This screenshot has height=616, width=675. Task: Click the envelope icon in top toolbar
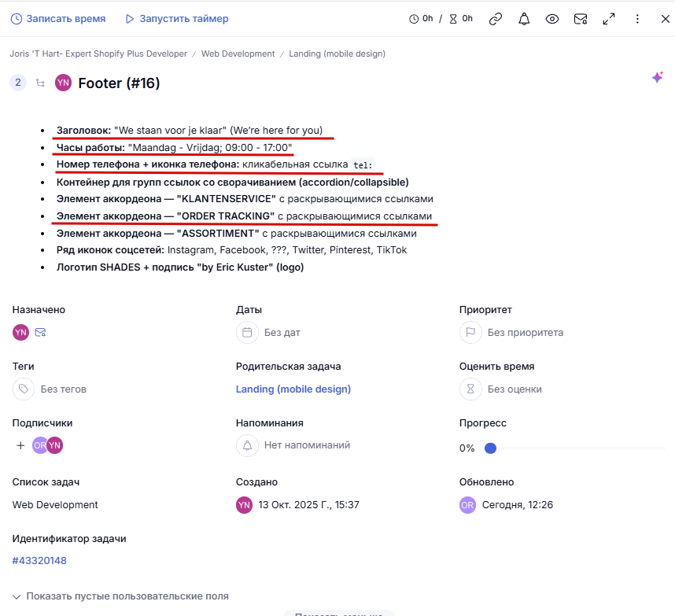[581, 19]
